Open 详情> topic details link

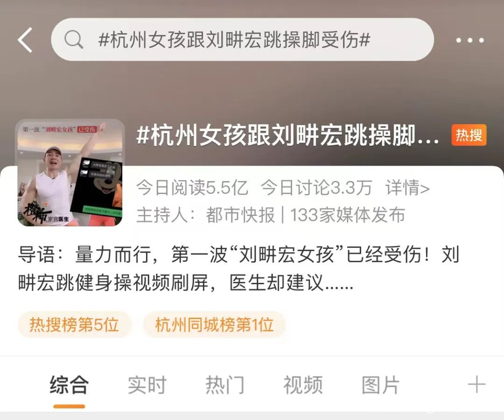click(x=407, y=187)
